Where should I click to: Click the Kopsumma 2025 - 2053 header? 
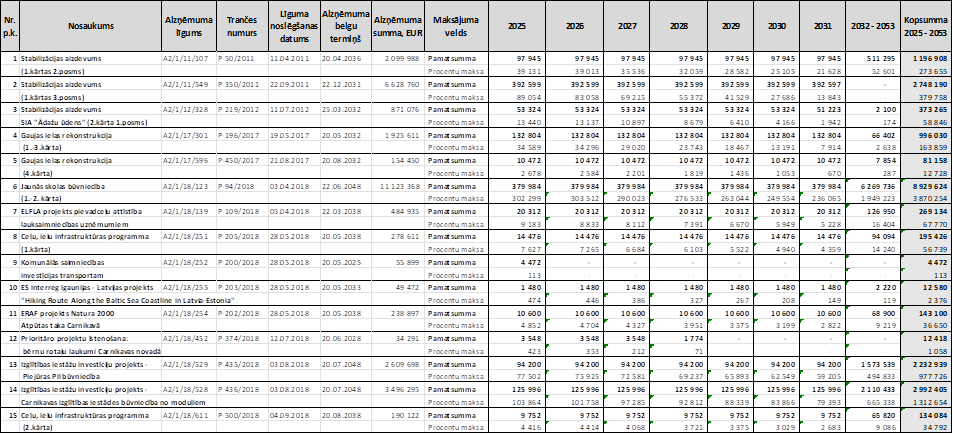(925, 26)
